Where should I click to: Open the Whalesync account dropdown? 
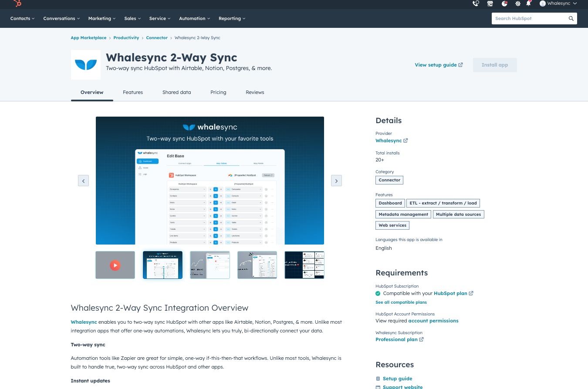(x=558, y=3)
